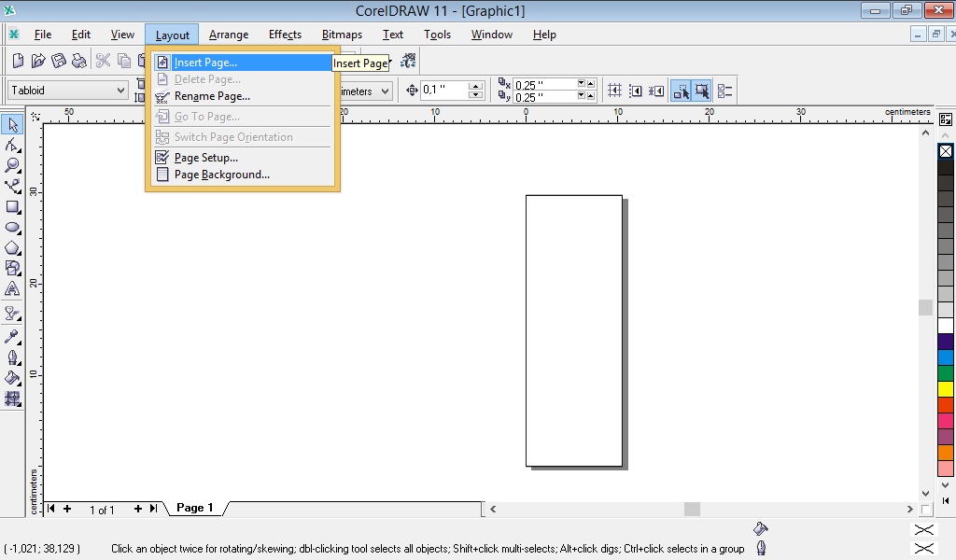Image resolution: width=956 pixels, height=560 pixels.
Task: Select the Polygon tool
Action: click(12, 248)
